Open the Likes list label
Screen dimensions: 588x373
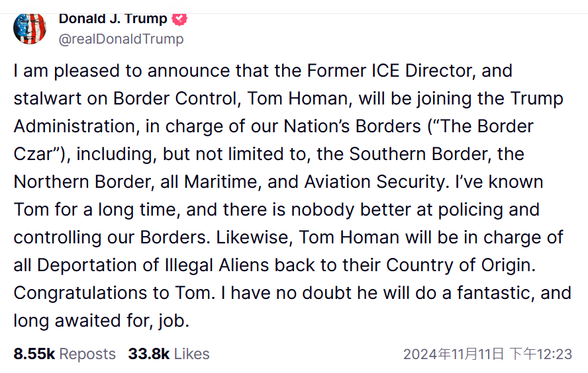coord(191,354)
